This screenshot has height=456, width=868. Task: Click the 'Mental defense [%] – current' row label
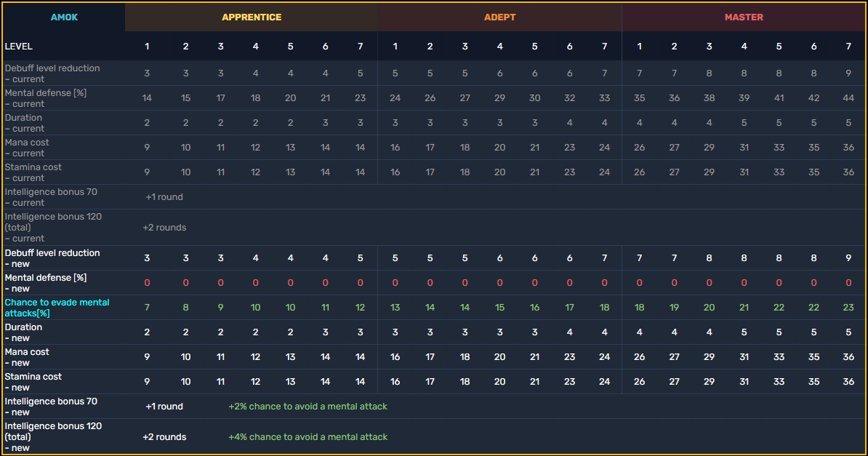[45, 98]
